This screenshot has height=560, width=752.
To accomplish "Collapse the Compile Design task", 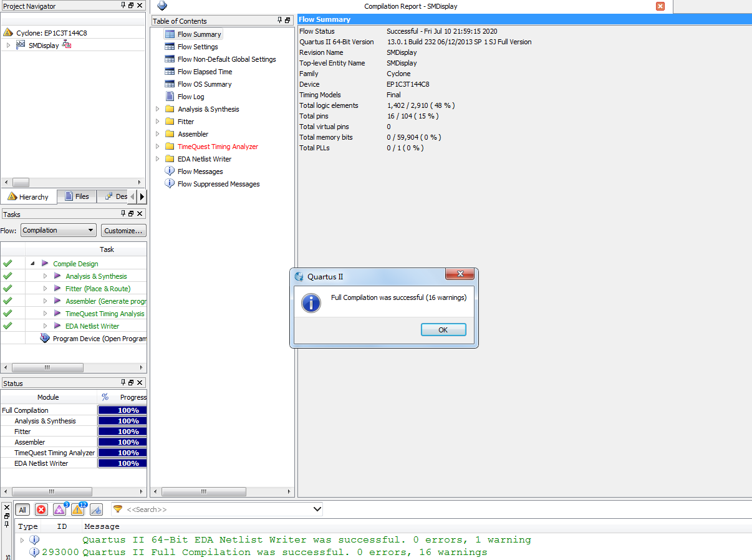I will (x=32, y=264).
